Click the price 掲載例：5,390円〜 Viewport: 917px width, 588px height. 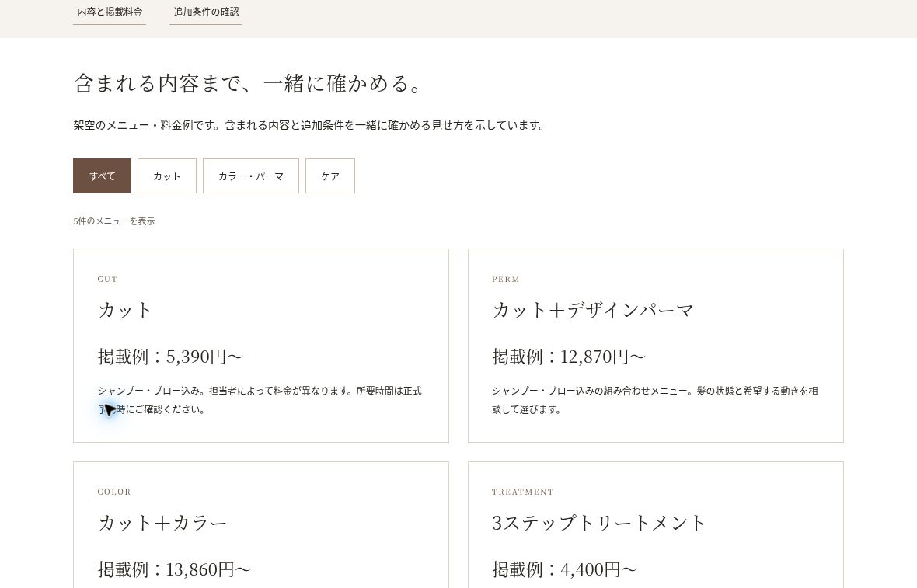pyautogui.click(x=169, y=357)
